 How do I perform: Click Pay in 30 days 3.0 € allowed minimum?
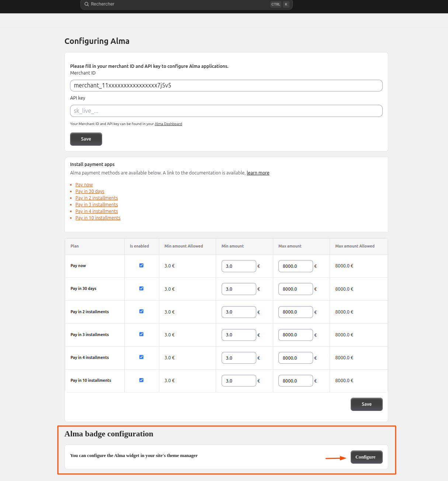(170, 289)
